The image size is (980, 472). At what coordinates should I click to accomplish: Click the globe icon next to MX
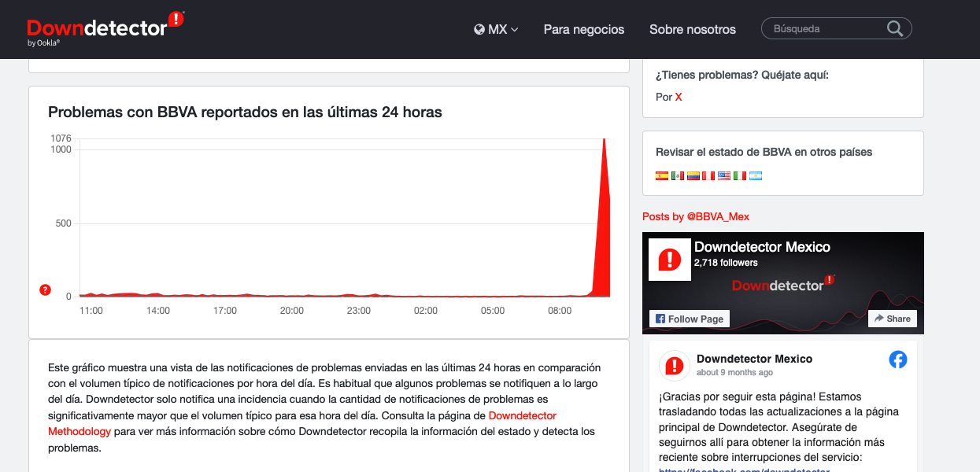coord(479,29)
